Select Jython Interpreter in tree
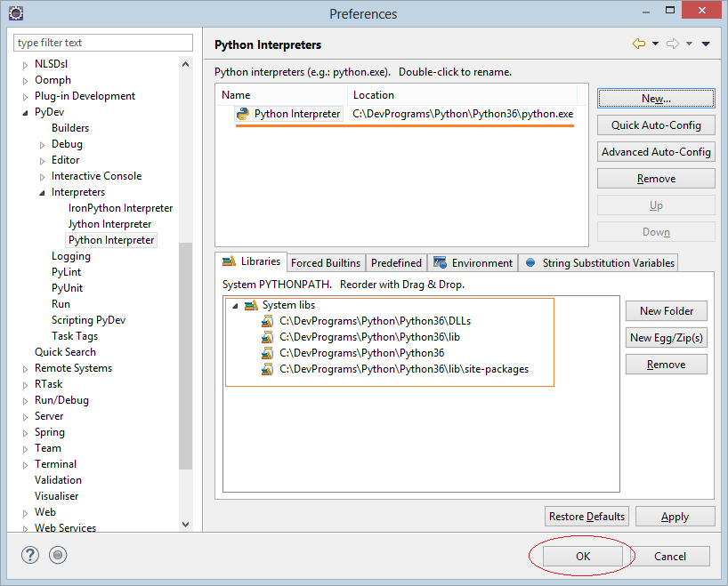The height and width of the screenshot is (586, 728). click(109, 224)
